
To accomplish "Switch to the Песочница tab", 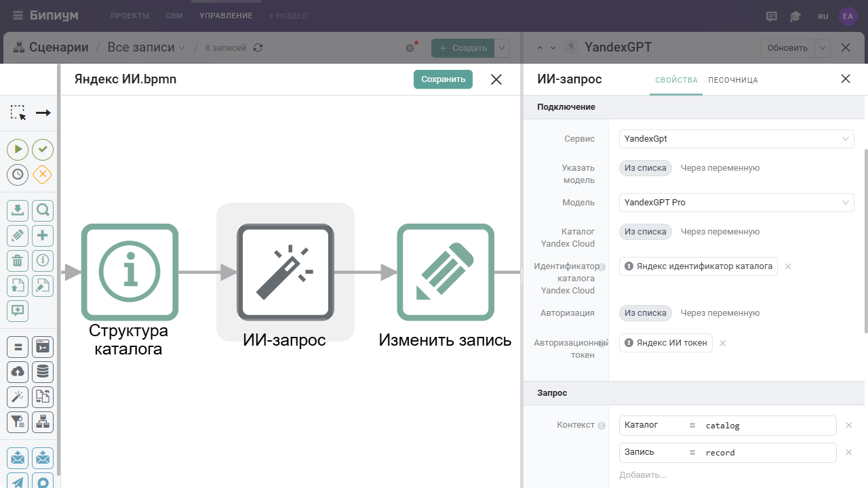I will click(733, 80).
